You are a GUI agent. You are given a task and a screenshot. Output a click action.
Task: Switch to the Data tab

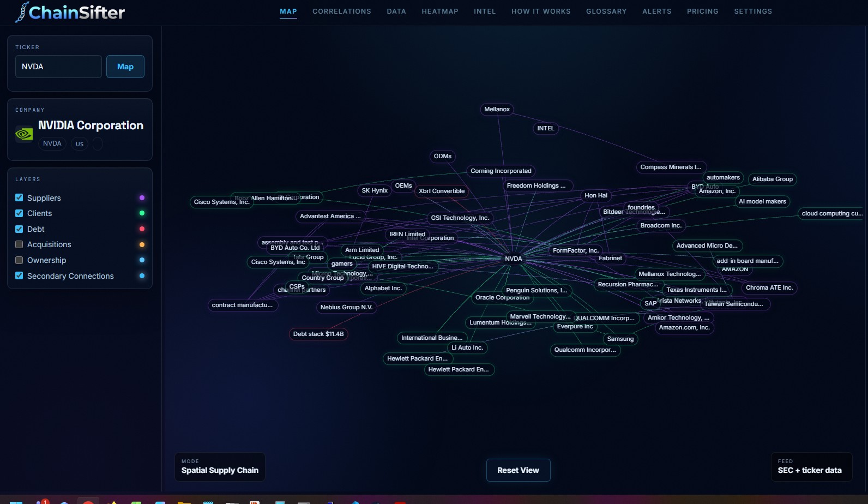click(396, 11)
